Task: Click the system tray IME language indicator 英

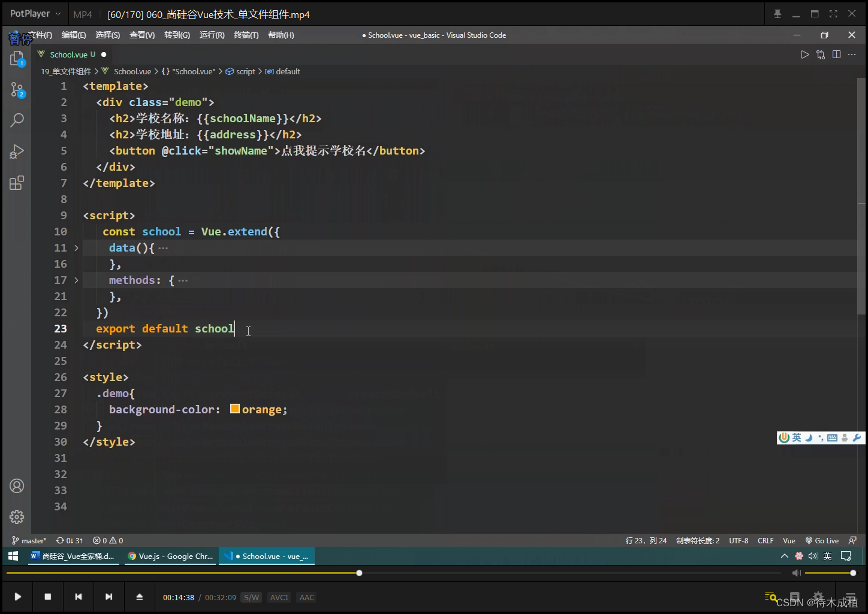Action: point(827,556)
